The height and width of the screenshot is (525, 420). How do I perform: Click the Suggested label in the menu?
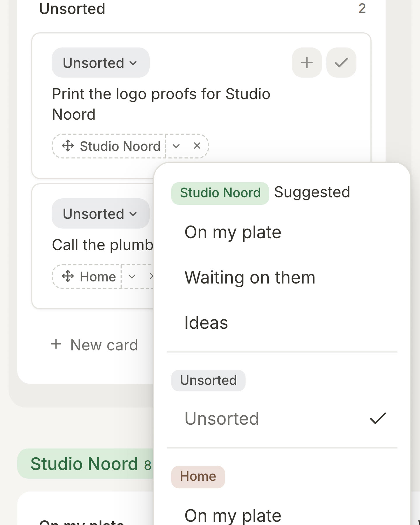click(x=312, y=192)
